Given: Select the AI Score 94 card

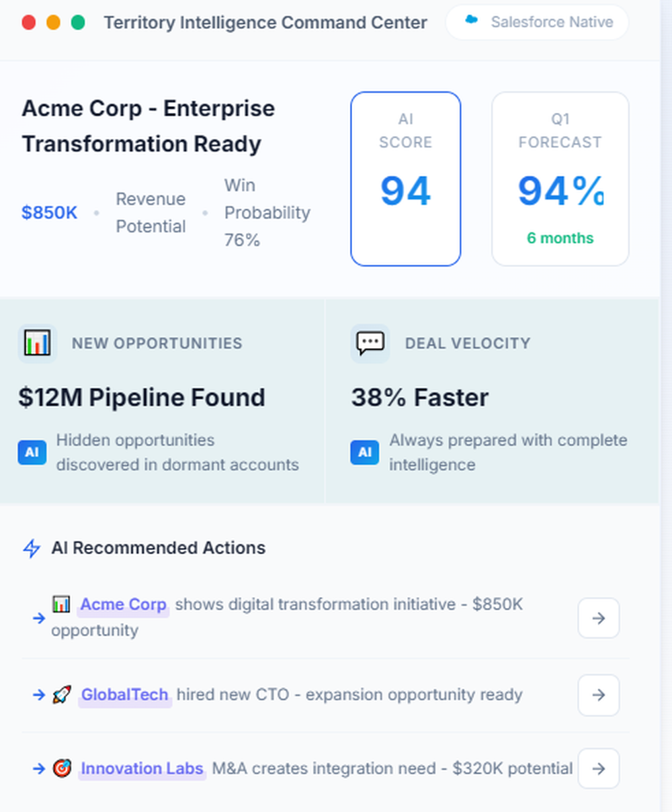Looking at the screenshot, I should pos(405,179).
